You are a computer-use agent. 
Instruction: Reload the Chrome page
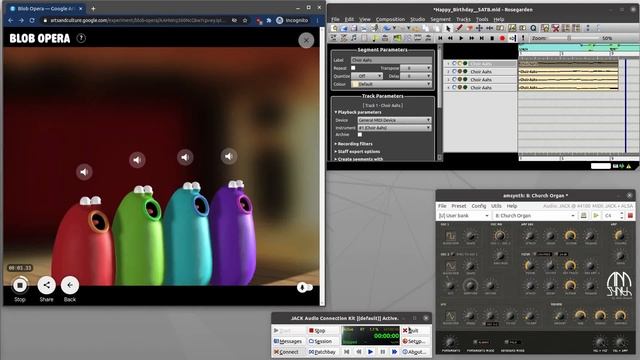point(32,20)
